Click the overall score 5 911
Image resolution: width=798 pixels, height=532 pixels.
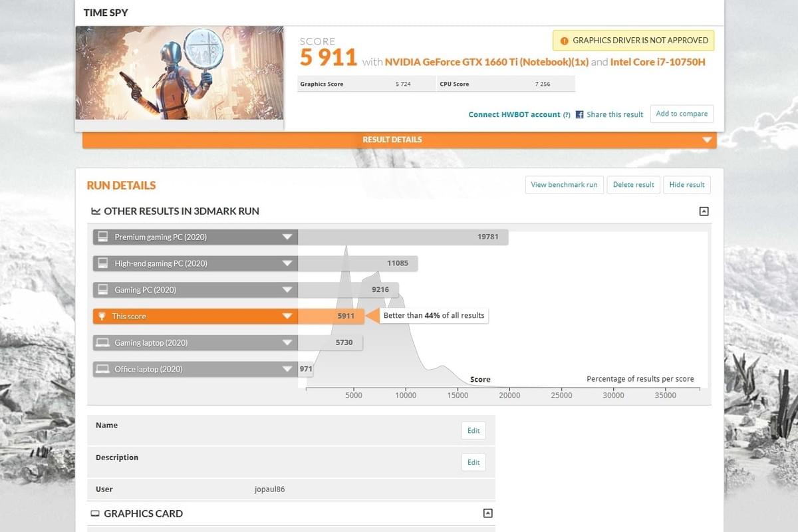tap(329, 58)
